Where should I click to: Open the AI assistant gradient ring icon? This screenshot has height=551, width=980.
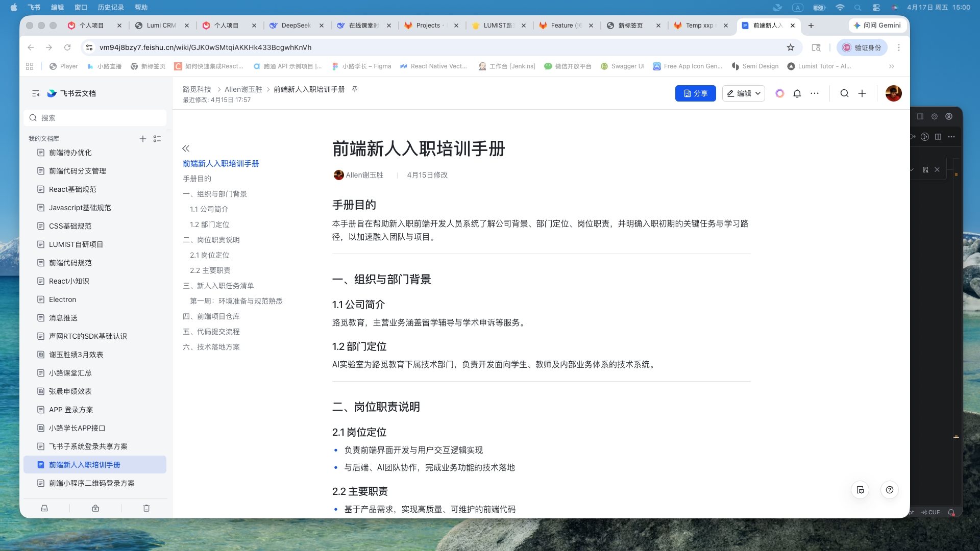[779, 93]
